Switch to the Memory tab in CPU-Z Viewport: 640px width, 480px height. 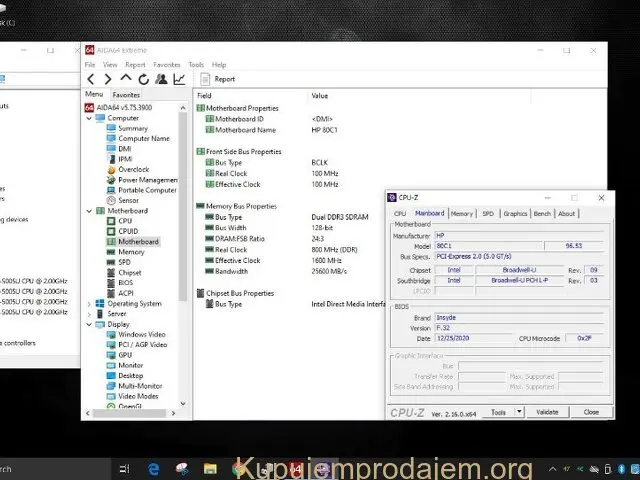pyautogui.click(x=461, y=213)
